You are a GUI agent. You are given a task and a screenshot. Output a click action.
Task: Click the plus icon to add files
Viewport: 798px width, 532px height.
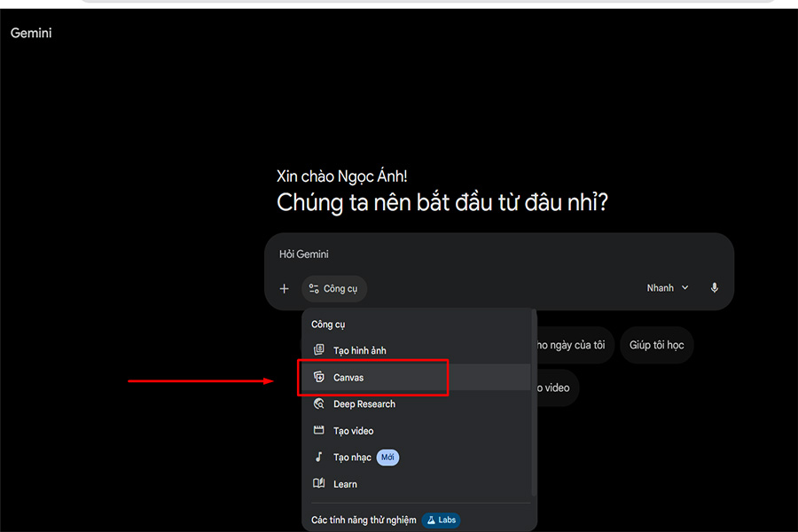pyautogui.click(x=284, y=288)
